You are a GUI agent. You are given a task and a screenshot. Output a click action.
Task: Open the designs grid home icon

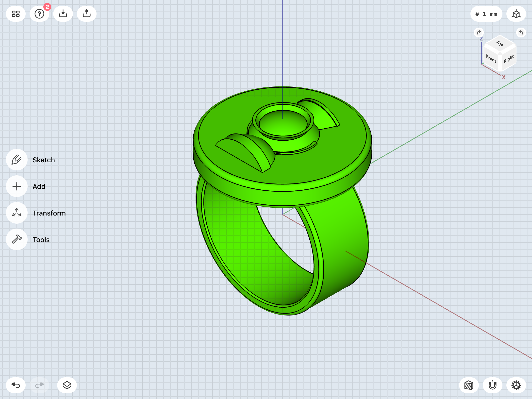(x=16, y=14)
